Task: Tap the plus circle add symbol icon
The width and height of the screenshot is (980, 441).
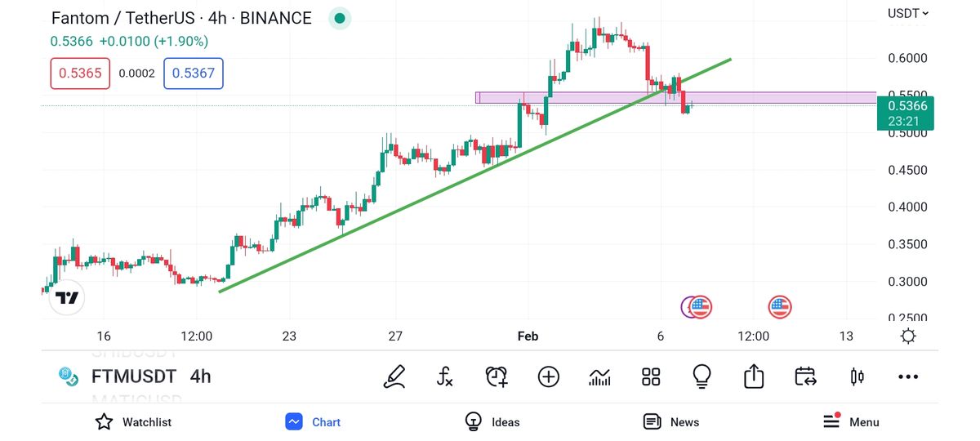Action: tap(548, 376)
